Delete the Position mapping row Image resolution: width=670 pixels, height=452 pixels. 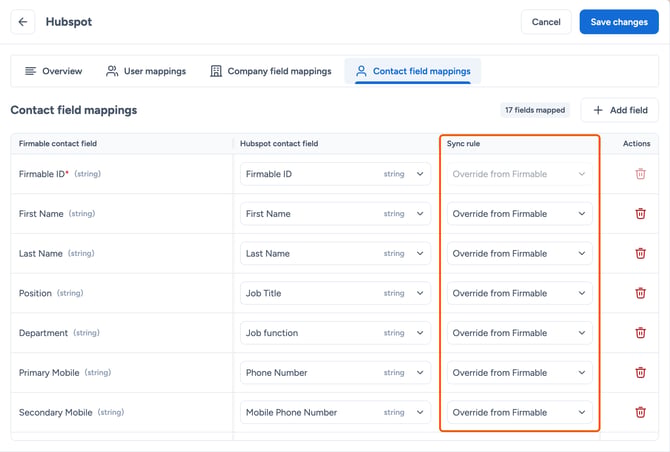click(x=640, y=293)
